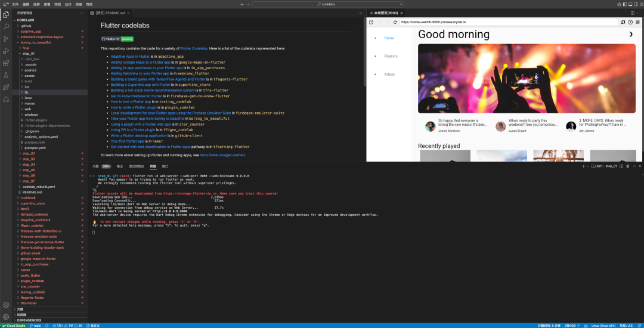Click the preview URL address field
644x328 pixels.
point(509,22)
